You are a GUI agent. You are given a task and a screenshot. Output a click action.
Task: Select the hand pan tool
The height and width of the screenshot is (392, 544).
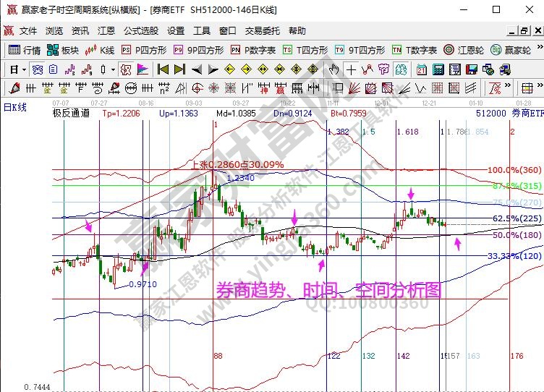[333, 69]
